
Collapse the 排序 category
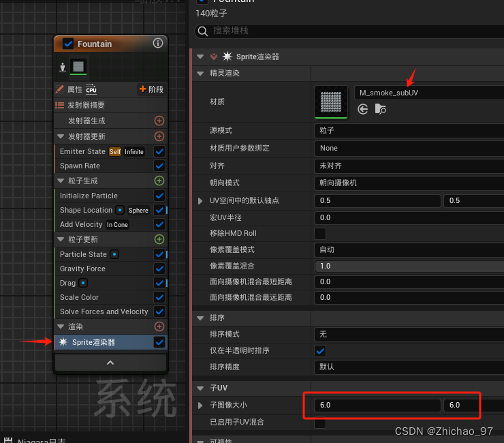(x=200, y=318)
